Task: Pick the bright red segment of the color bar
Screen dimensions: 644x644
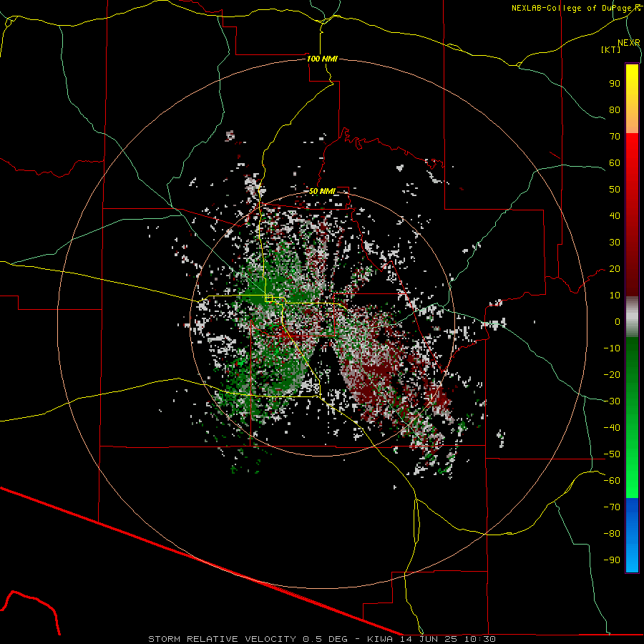Action: [632, 160]
